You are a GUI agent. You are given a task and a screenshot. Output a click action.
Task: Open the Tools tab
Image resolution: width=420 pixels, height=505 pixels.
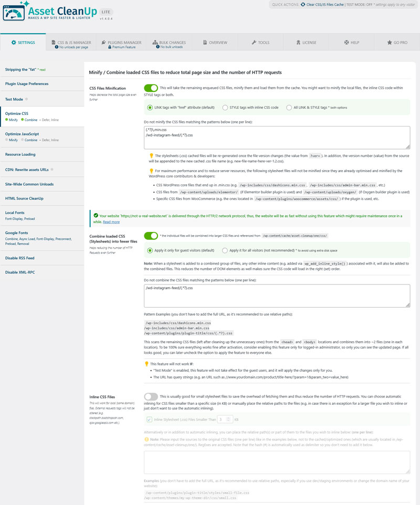point(260,42)
